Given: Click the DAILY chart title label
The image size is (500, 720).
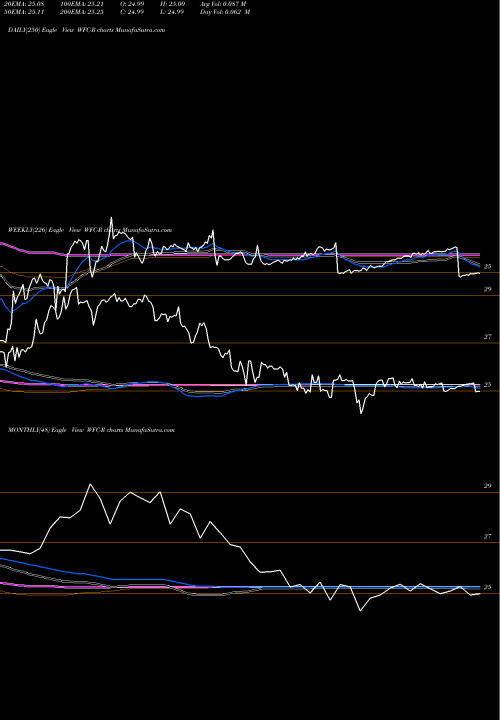Looking at the screenshot, I should click(87, 30).
